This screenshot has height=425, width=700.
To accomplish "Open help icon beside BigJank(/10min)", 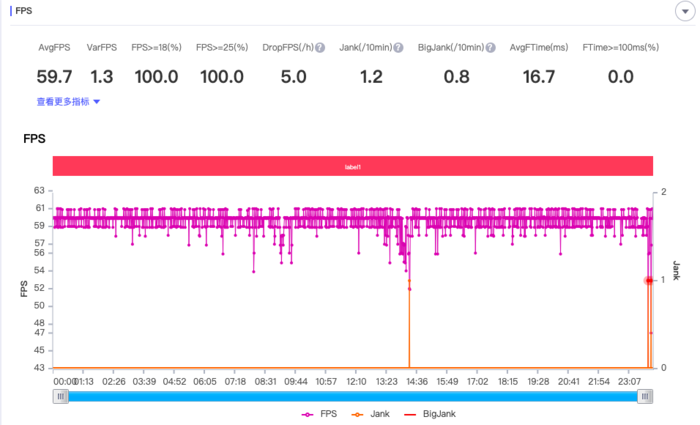I will click(x=490, y=48).
